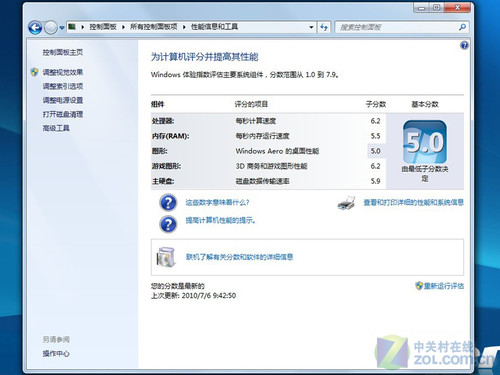
Task: Select 控制面板 in the breadcrumb path
Action: (x=103, y=27)
